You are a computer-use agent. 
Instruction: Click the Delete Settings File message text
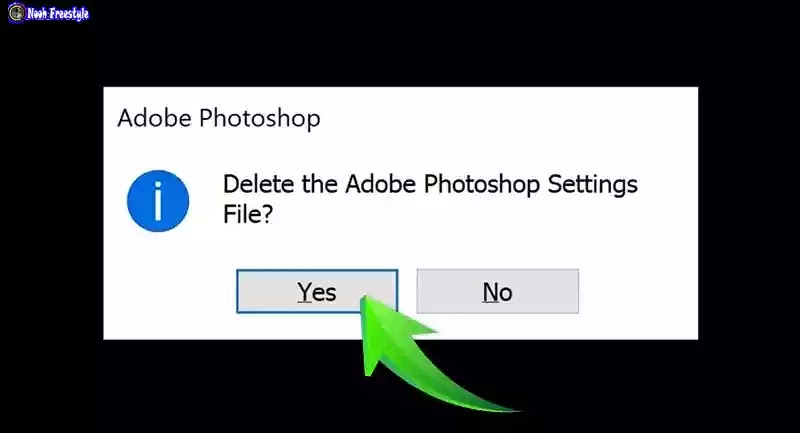click(x=430, y=199)
